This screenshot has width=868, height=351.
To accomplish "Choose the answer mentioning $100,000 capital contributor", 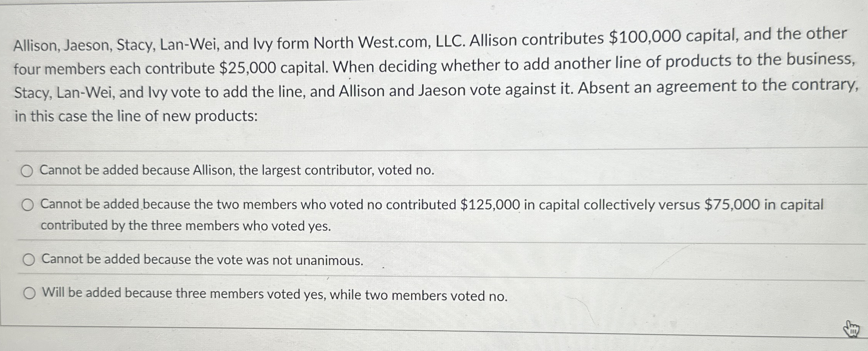I will 238,171.
